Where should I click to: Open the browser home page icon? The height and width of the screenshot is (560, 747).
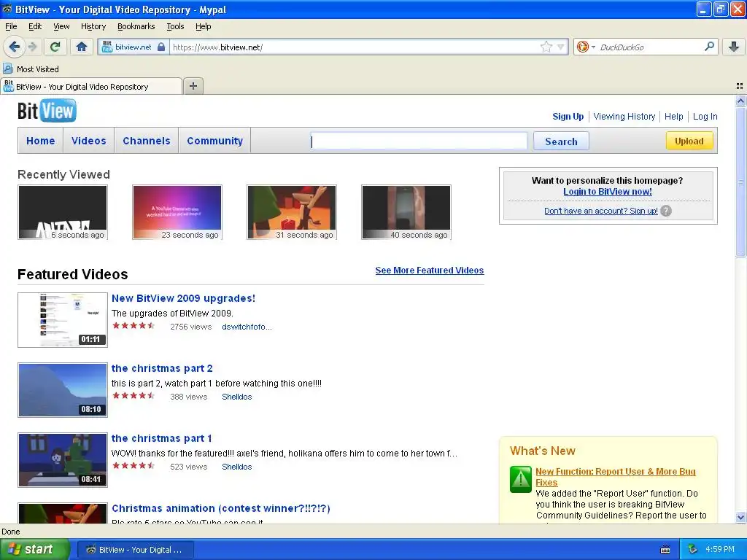click(x=82, y=47)
